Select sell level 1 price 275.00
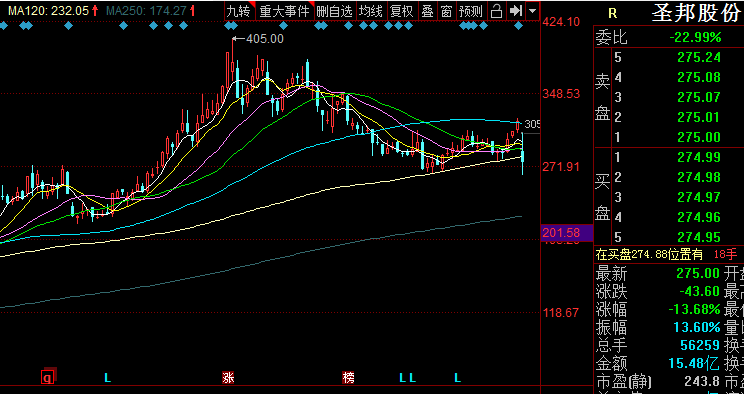The image size is (744, 394). click(x=698, y=137)
